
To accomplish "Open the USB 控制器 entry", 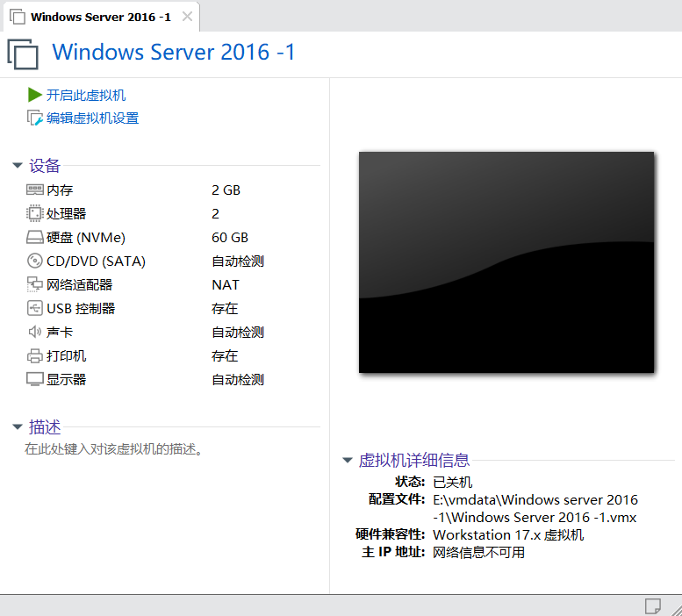I will pyautogui.click(x=81, y=308).
